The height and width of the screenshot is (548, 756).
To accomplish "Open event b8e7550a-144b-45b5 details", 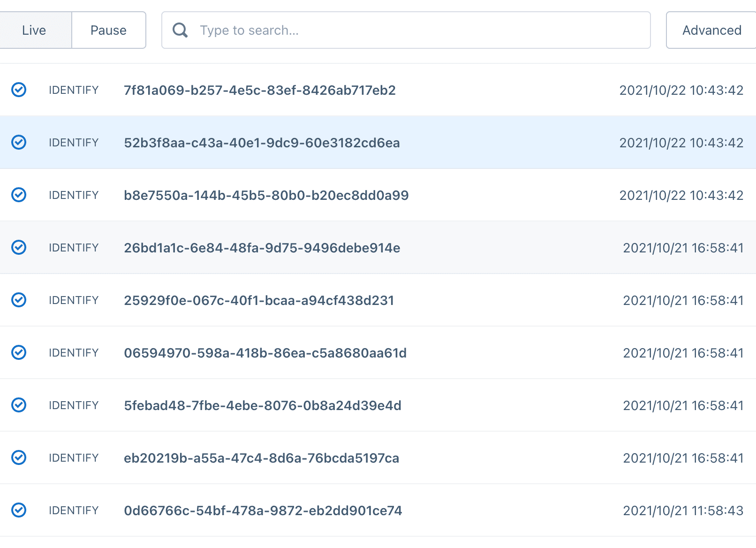I will pyautogui.click(x=266, y=195).
